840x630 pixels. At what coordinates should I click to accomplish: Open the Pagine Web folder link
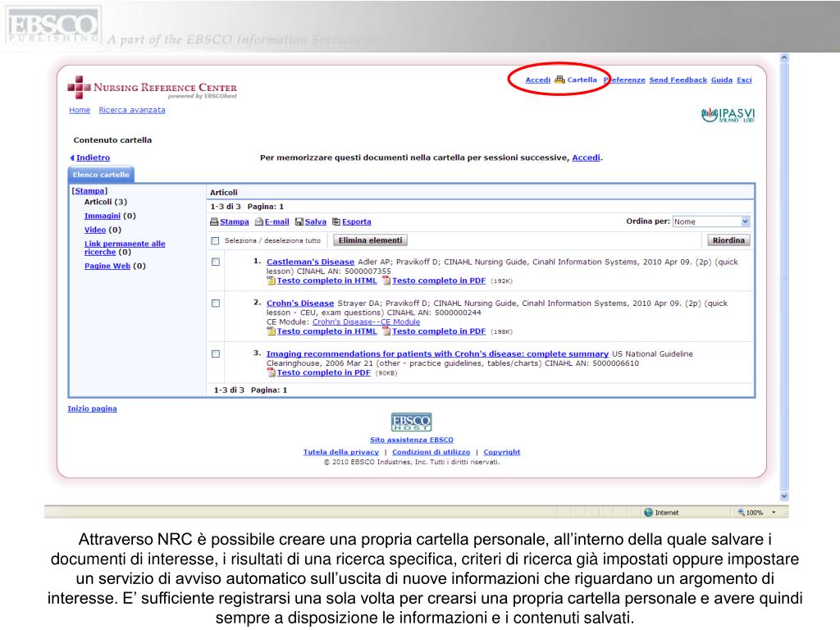pyautogui.click(x=107, y=266)
